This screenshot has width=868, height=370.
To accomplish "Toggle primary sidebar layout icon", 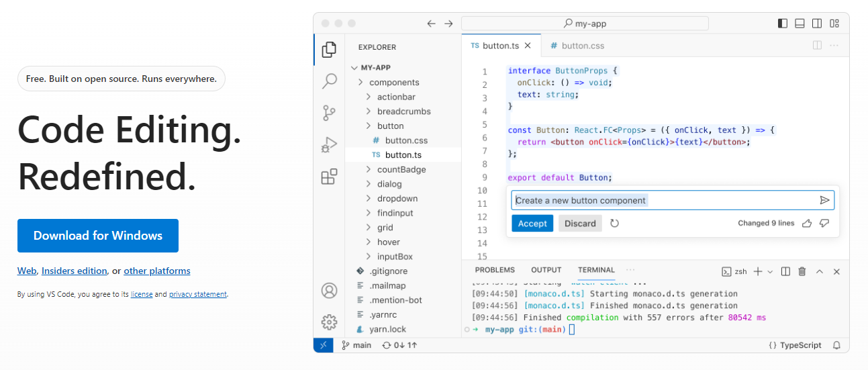I will pos(783,24).
